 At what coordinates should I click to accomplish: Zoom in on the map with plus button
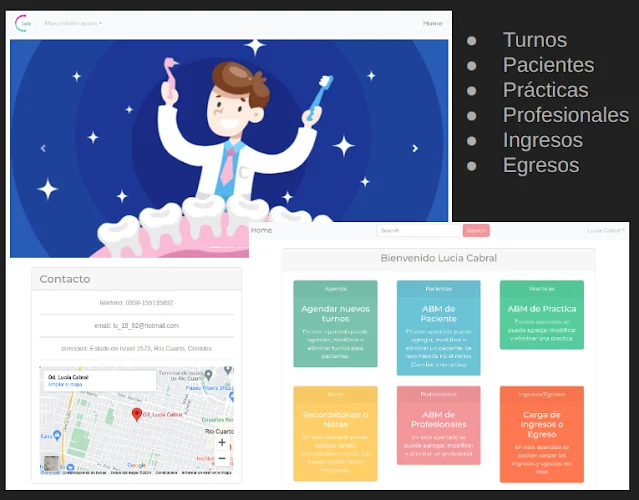[222, 442]
